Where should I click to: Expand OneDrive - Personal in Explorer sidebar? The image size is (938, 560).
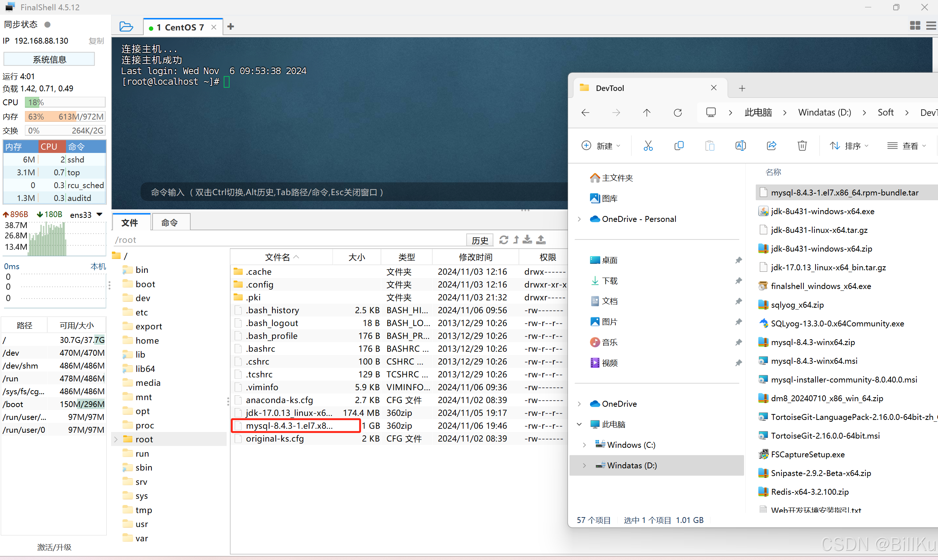(579, 219)
